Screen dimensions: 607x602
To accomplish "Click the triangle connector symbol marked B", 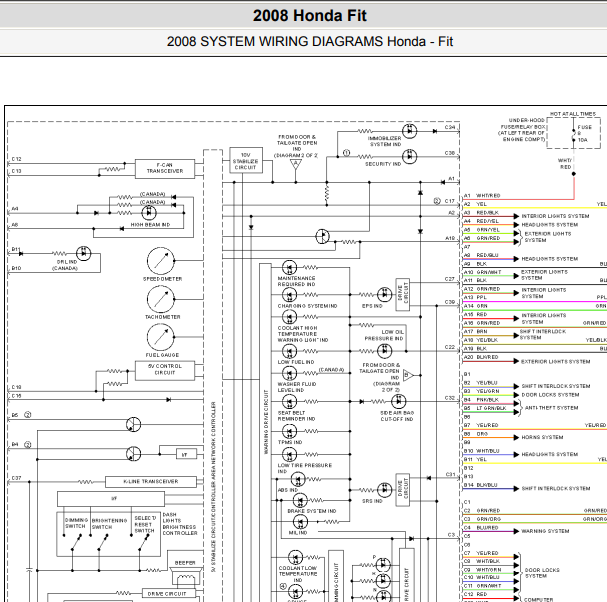I will click(408, 375).
